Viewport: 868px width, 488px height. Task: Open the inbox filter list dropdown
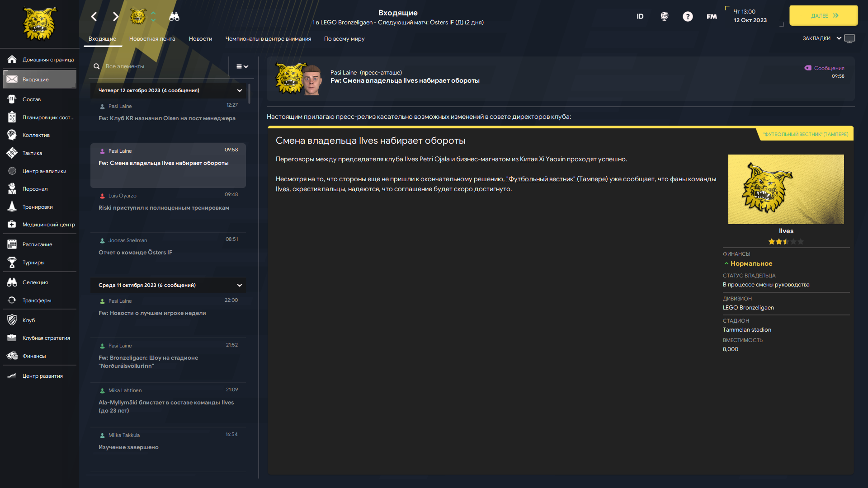tap(242, 66)
